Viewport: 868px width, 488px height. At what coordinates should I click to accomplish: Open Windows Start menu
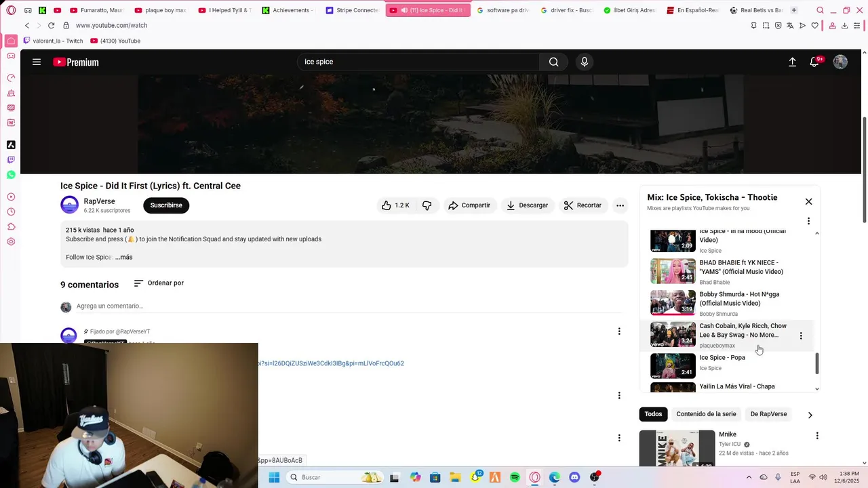point(274,477)
